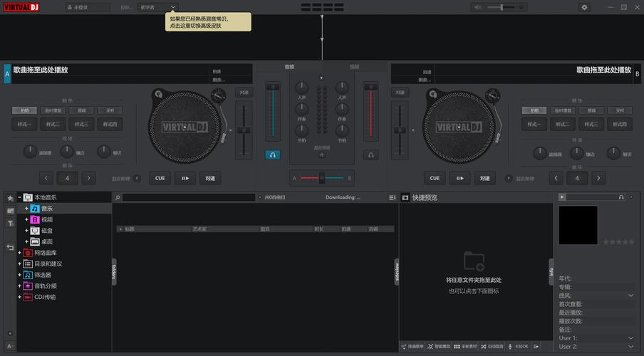Decrease loop length on deck B
The height and width of the screenshot is (356, 644).
click(x=556, y=178)
